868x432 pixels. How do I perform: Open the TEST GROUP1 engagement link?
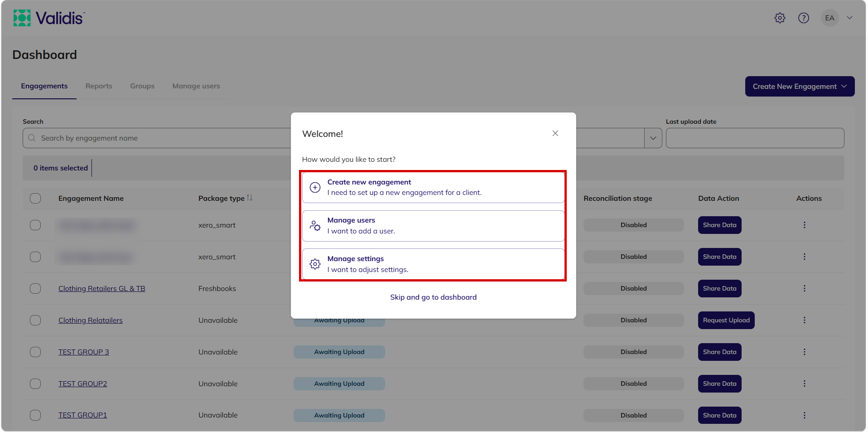coord(83,415)
